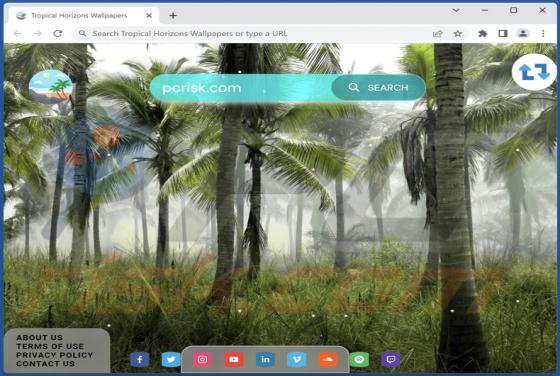Maximize the browser window

513,10
